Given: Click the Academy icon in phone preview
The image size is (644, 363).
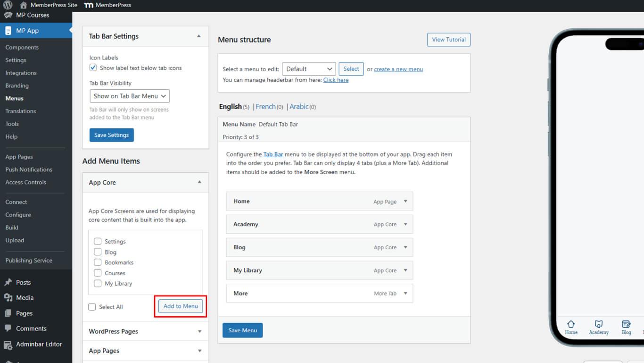Looking at the screenshot, I should point(599,324).
